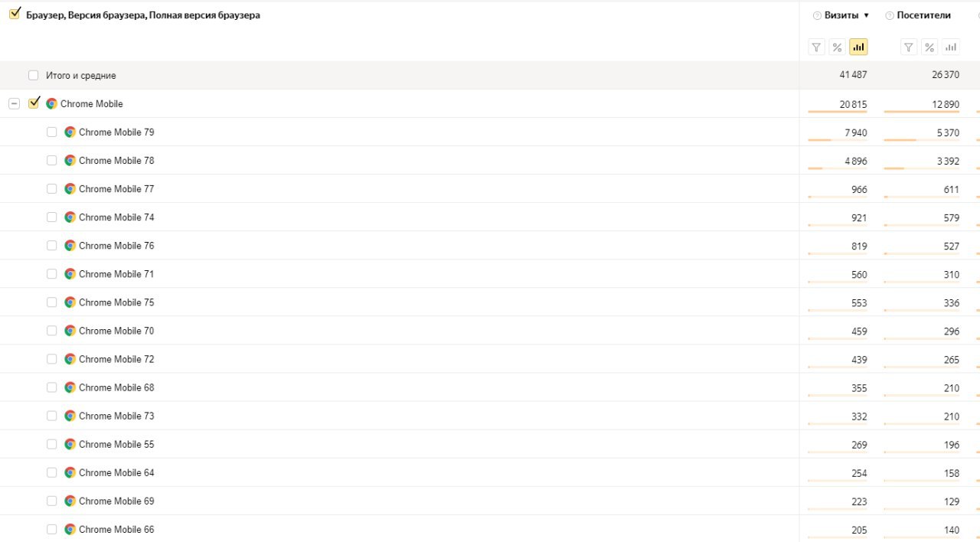Image resolution: width=980 pixels, height=542 pixels.
Task: Click Chrome icon beside Chrome Mobile 79
Action: [x=70, y=132]
